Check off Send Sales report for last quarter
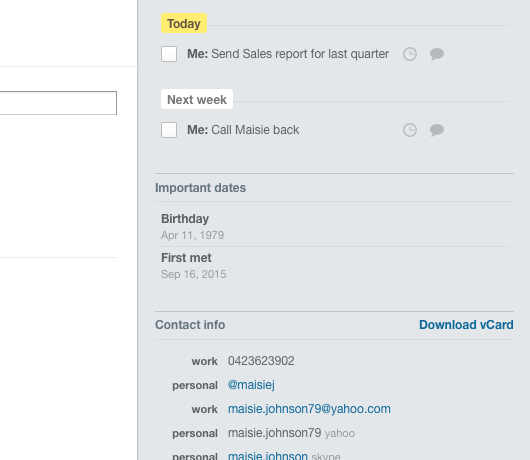530x460 pixels. (x=169, y=54)
